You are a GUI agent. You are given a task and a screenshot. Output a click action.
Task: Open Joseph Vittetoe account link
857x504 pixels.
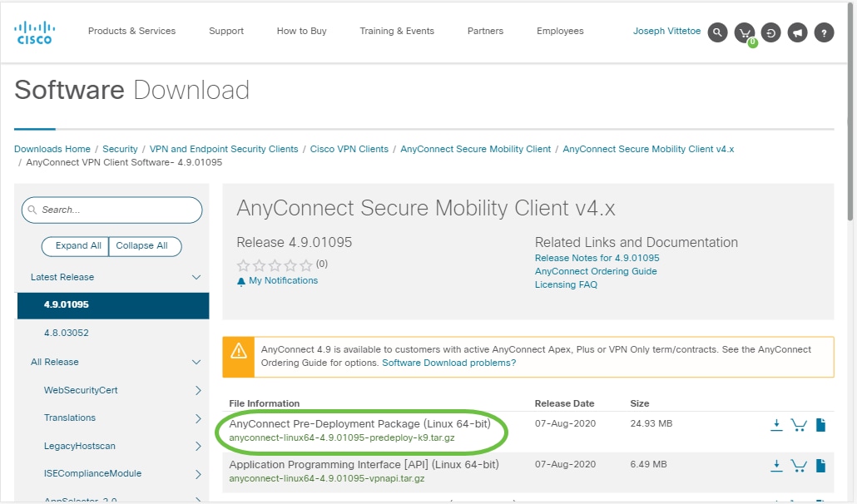(666, 31)
